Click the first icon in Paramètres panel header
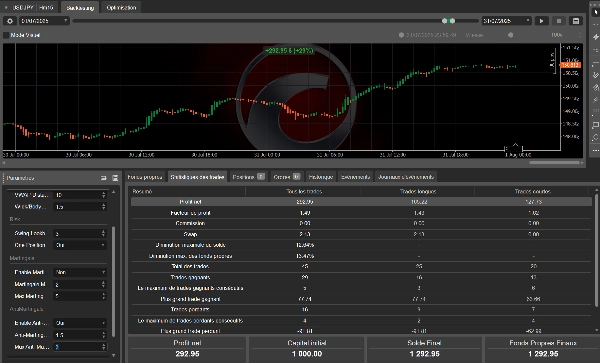600x363 pixels. [x=103, y=178]
